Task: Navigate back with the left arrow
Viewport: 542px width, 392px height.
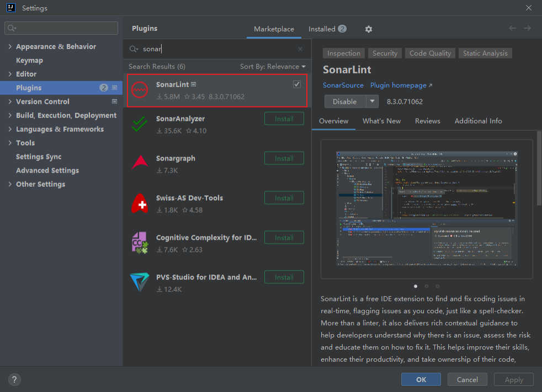Action: [x=512, y=28]
